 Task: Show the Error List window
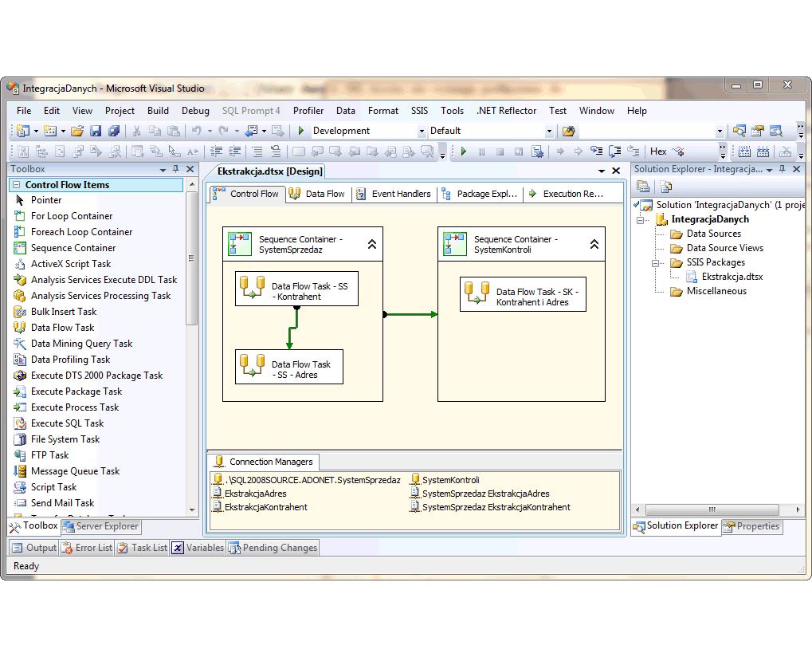tap(87, 549)
